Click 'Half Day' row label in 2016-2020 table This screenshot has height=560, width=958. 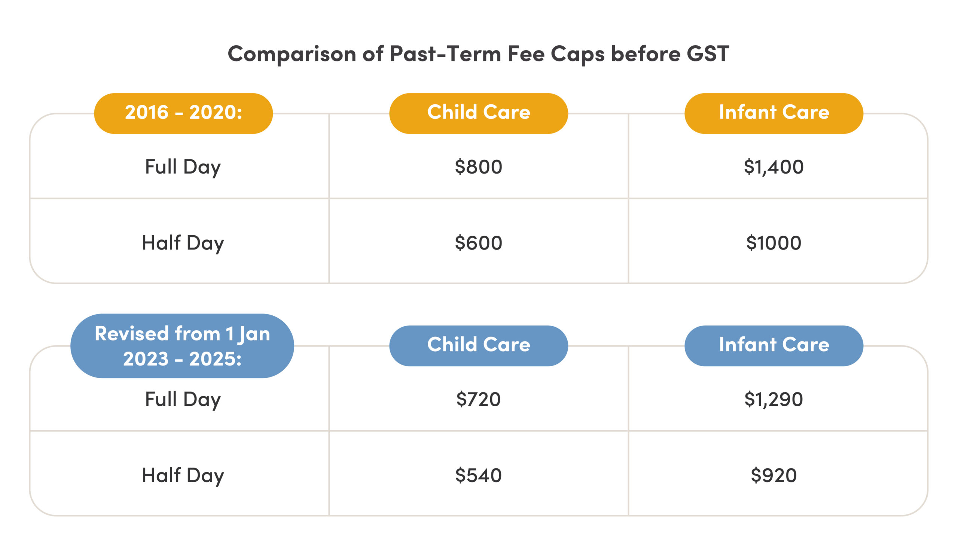click(x=183, y=243)
